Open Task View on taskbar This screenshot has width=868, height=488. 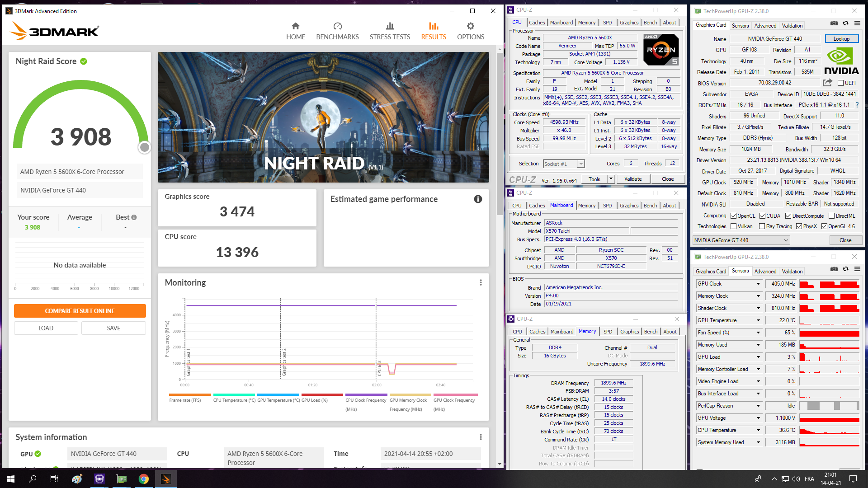[x=54, y=479]
